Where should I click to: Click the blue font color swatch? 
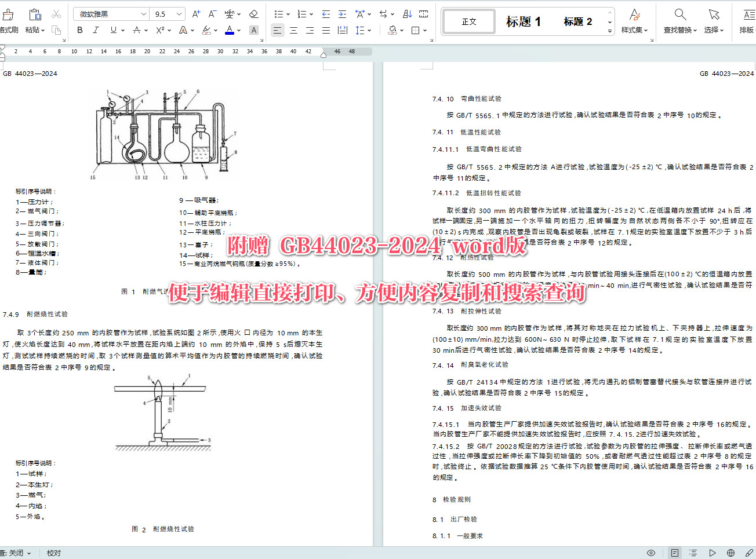[x=229, y=30]
